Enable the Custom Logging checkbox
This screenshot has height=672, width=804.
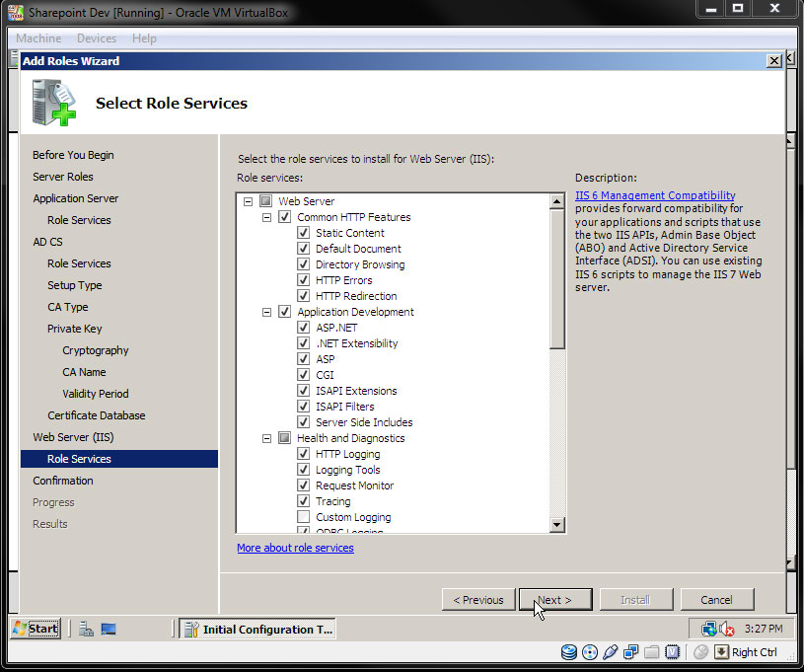304,516
